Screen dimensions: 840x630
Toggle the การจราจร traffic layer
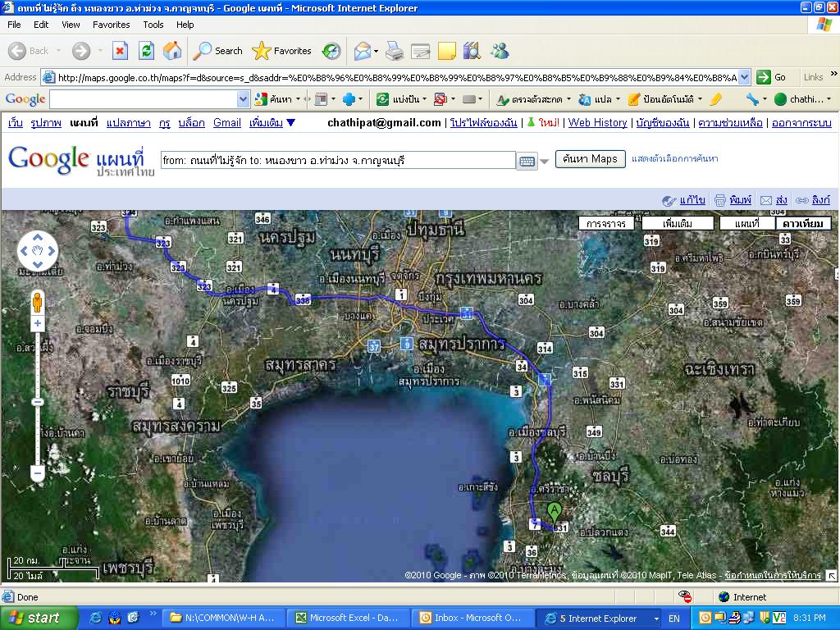point(605,223)
